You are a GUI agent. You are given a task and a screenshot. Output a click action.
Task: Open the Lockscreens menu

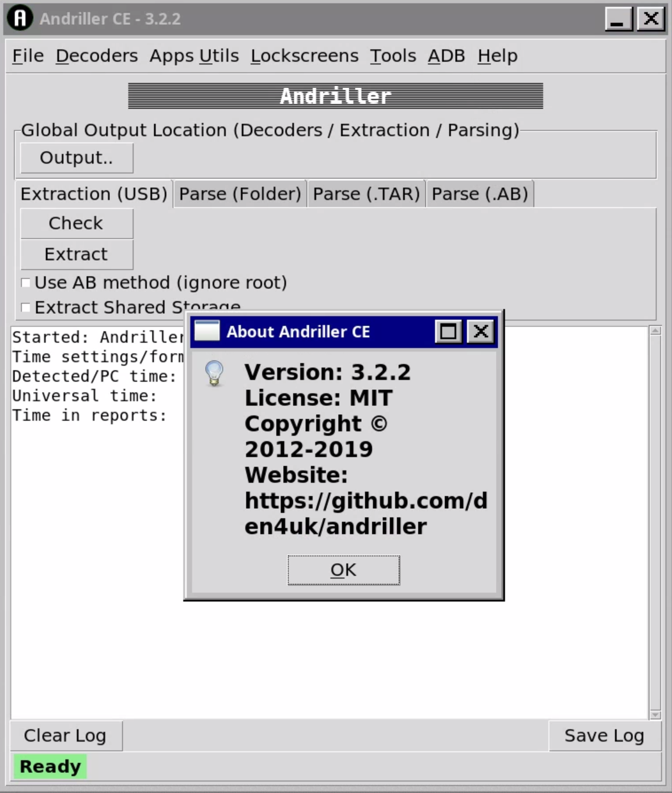[x=304, y=56]
